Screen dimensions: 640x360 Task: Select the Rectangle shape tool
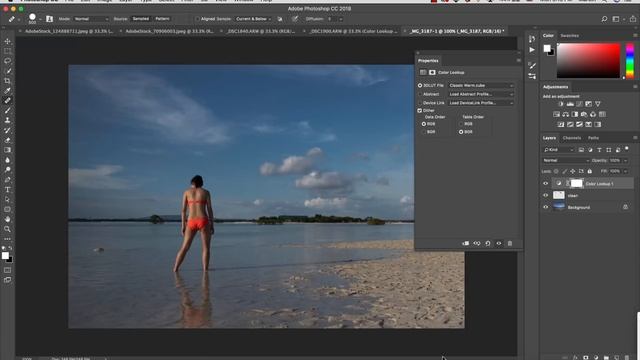tap(7, 209)
